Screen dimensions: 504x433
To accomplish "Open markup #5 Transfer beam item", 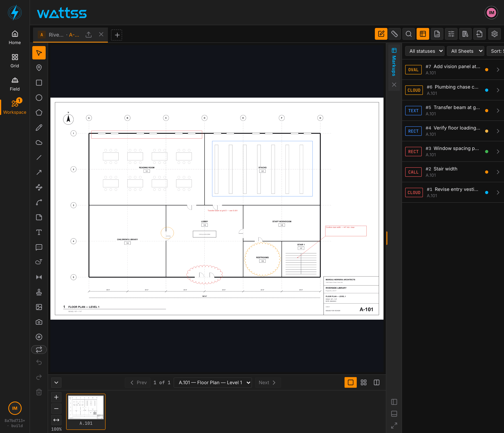I will (x=453, y=110).
